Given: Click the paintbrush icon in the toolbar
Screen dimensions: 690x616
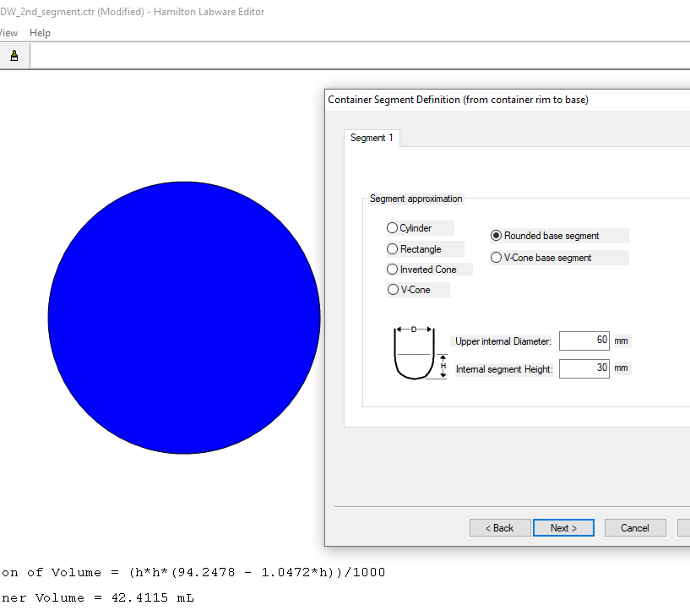Looking at the screenshot, I should click(x=14, y=56).
